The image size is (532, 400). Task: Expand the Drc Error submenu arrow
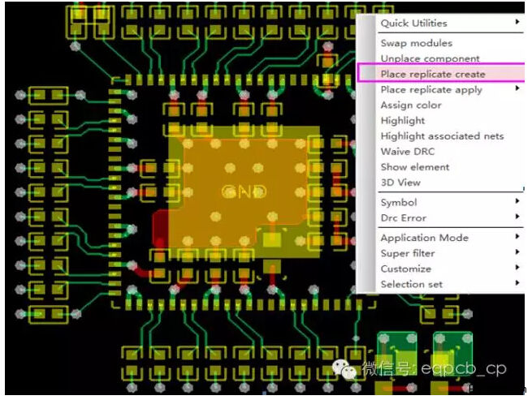(517, 217)
